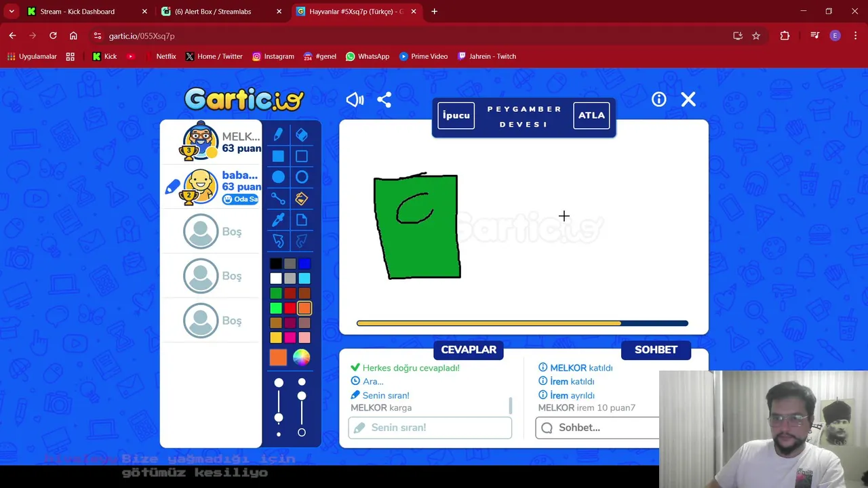This screenshot has height=488, width=868.
Task: Choose the filled rectangle tool
Action: tap(278, 157)
